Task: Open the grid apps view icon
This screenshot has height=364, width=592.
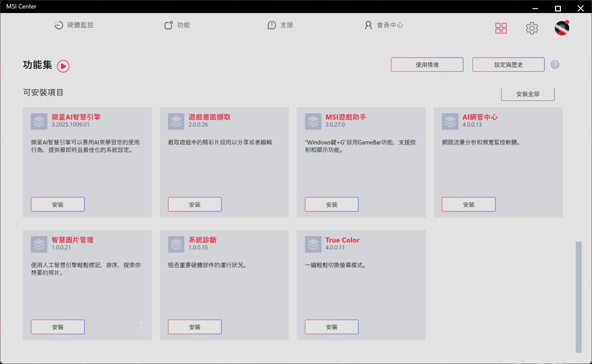Action: coord(501,28)
